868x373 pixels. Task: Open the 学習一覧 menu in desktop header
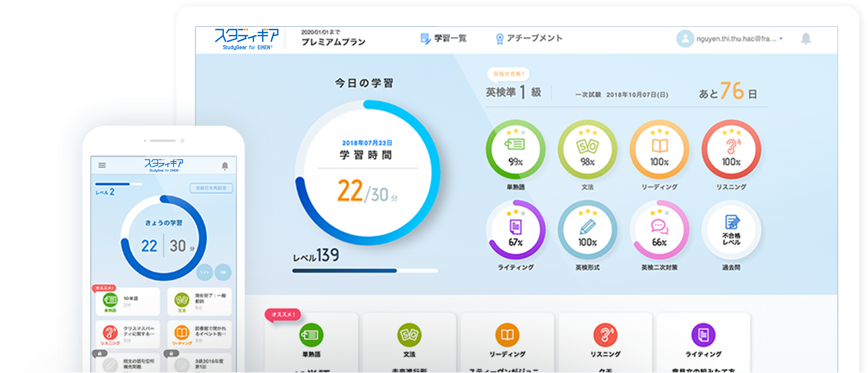coord(443,38)
